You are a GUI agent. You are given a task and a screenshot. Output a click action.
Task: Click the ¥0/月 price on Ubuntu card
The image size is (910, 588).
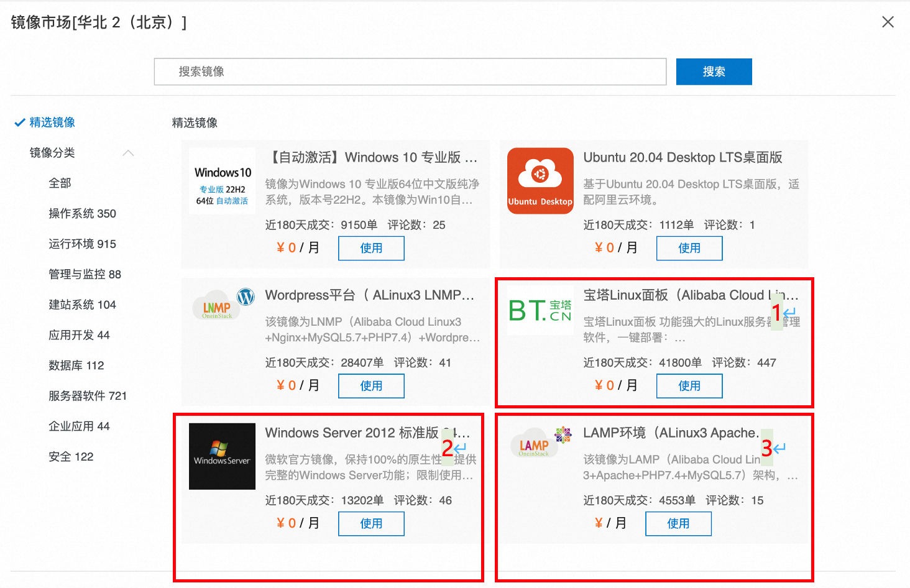pyautogui.click(x=616, y=248)
